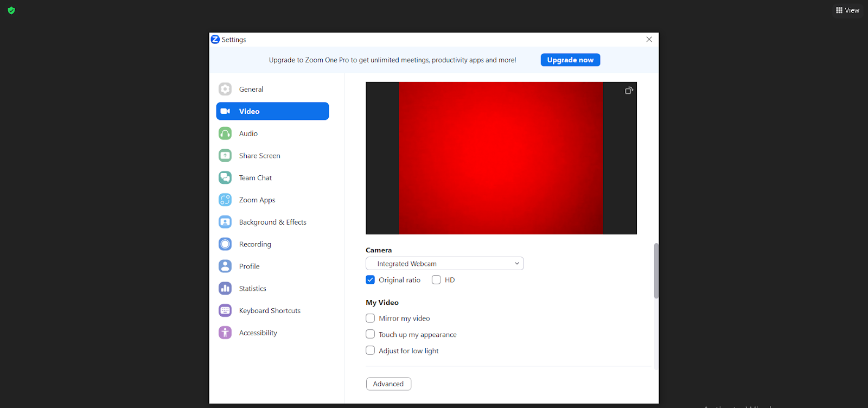Enable the HD checkbox
868x408 pixels.
(x=436, y=280)
